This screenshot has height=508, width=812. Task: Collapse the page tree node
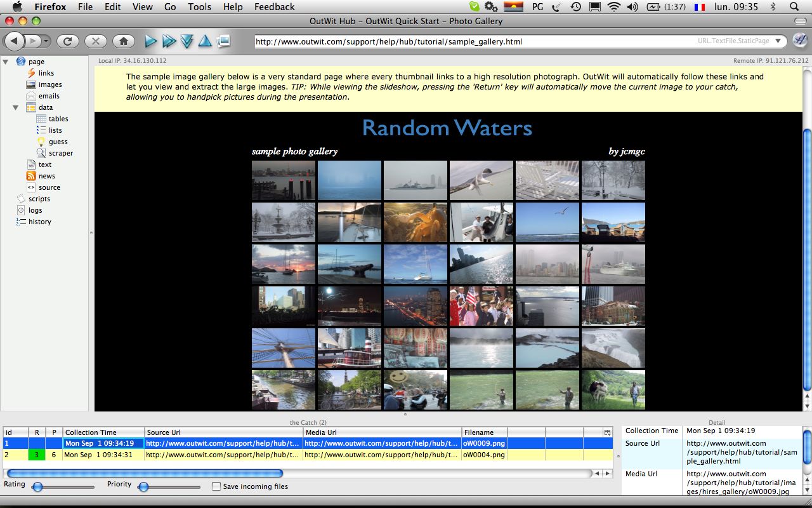(x=6, y=62)
